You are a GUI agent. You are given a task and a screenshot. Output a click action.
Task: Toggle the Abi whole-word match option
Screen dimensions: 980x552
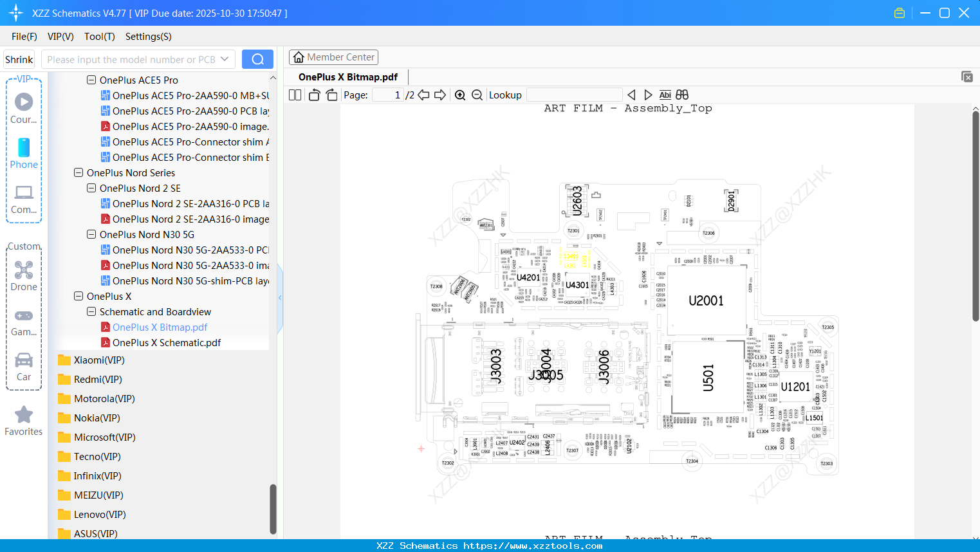665,95
